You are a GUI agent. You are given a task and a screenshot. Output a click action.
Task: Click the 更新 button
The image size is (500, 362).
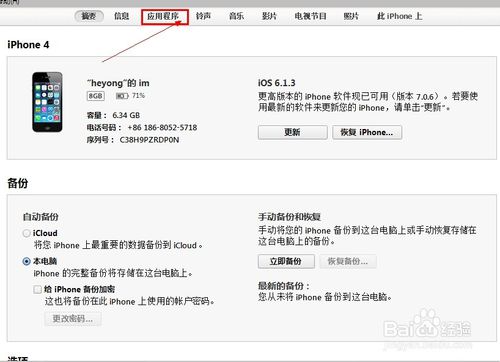[x=292, y=132]
